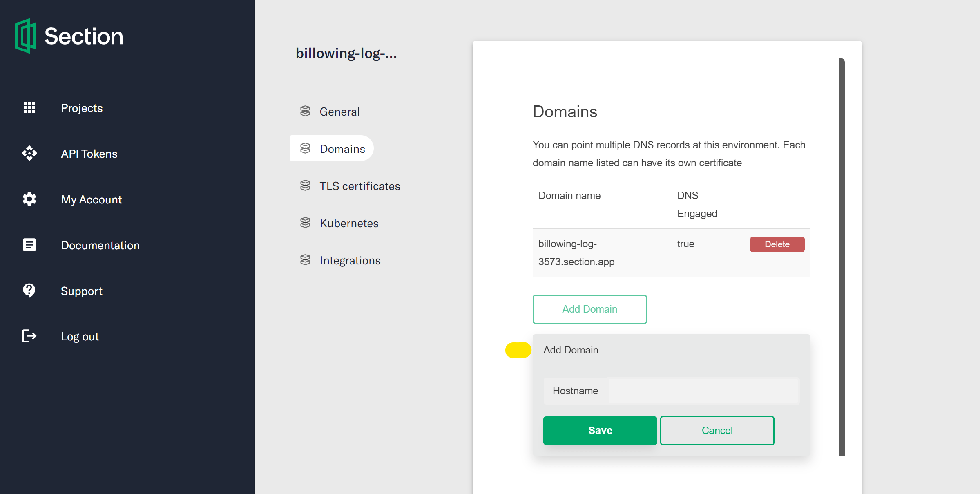Click the outlined Add Domain button
The width and height of the screenshot is (980, 494).
pos(589,309)
